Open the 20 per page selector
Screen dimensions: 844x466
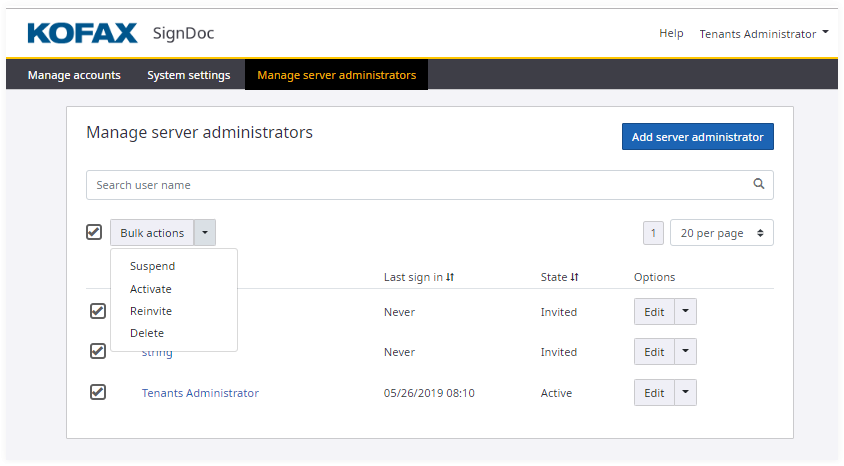pos(721,233)
